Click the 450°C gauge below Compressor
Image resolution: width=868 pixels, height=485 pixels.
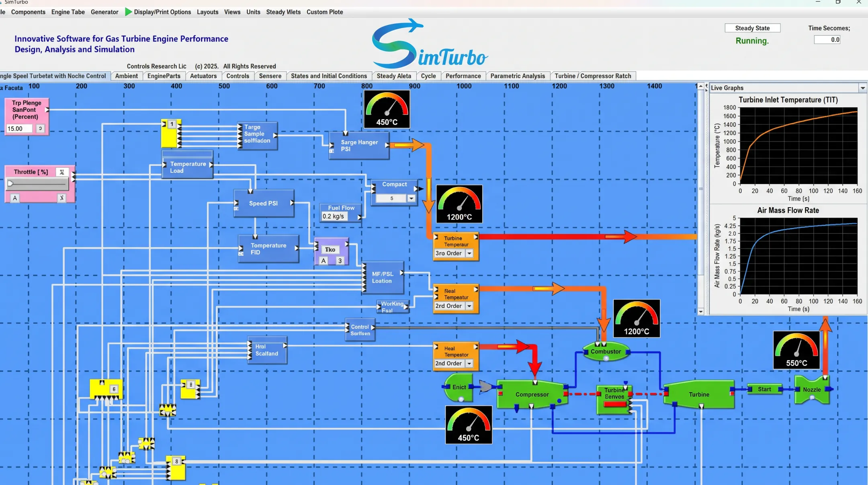coord(469,425)
